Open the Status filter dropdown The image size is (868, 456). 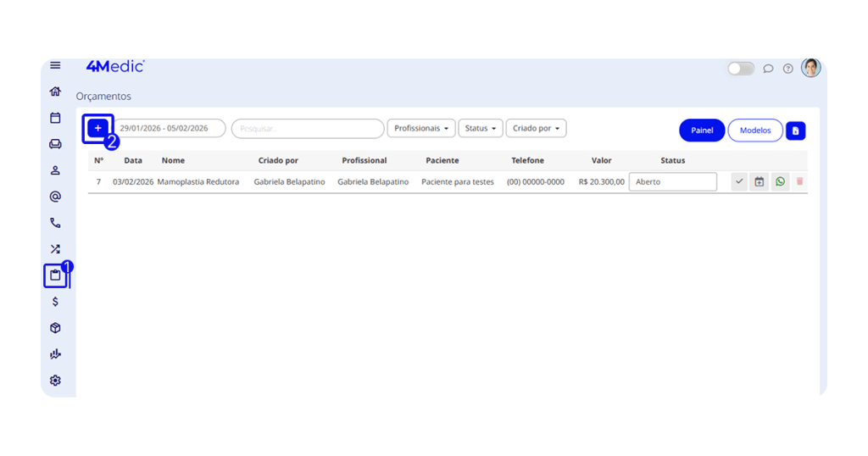(481, 129)
